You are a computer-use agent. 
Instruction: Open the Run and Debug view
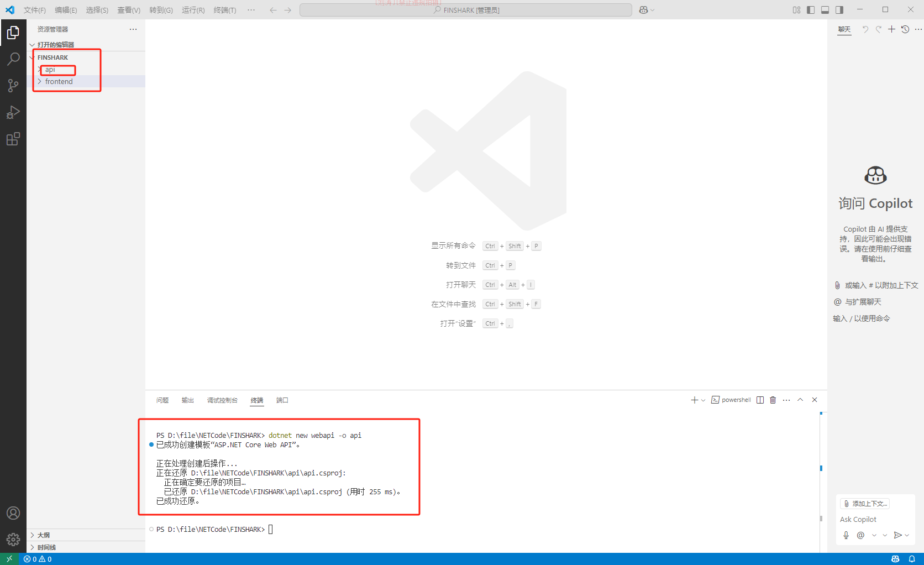pyautogui.click(x=13, y=112)
